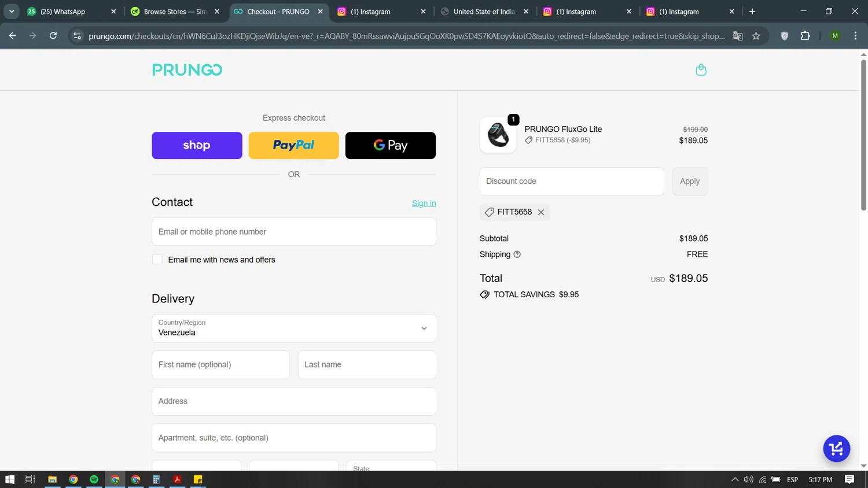868x488 pixels.
Task: Click the TOTAL SAVINGS $9.95 text
Action: click(x=536, y=295)
